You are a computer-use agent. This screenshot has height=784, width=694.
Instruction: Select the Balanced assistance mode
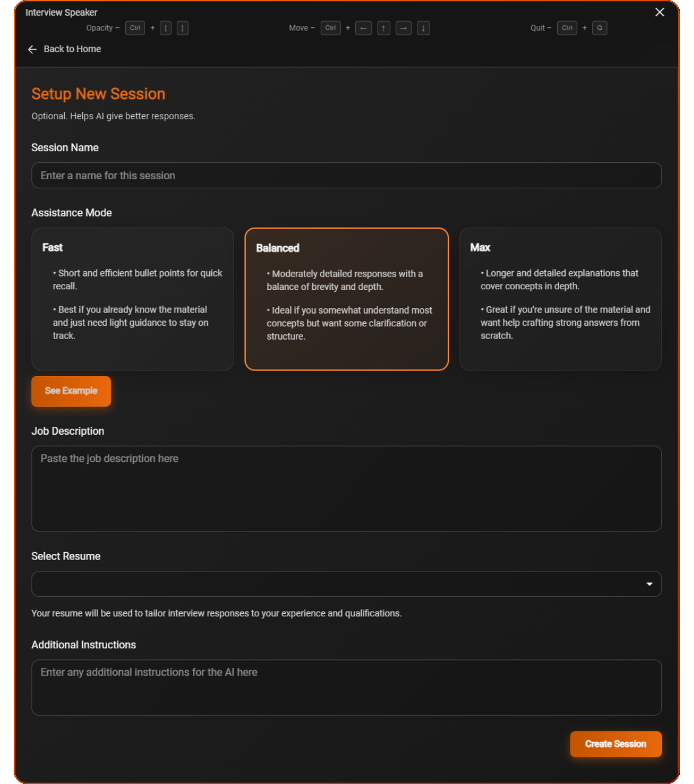(x=346, y=299)
